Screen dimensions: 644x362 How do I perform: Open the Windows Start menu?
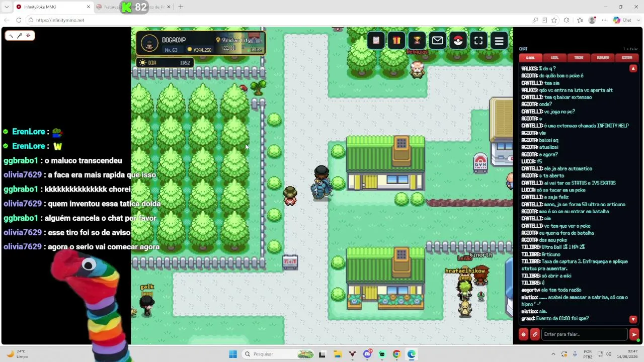(233, 354)
